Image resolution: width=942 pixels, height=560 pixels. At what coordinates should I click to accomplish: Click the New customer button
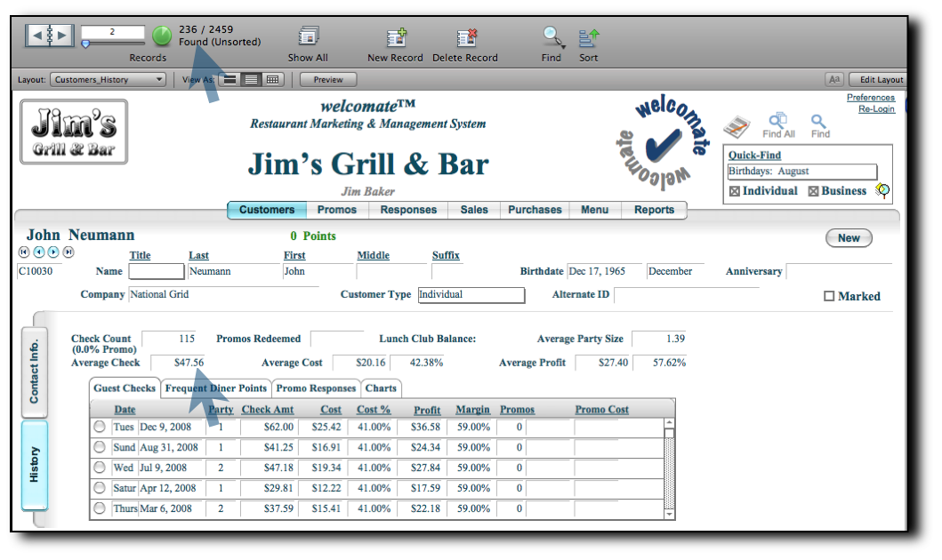(x=849, y=238)
